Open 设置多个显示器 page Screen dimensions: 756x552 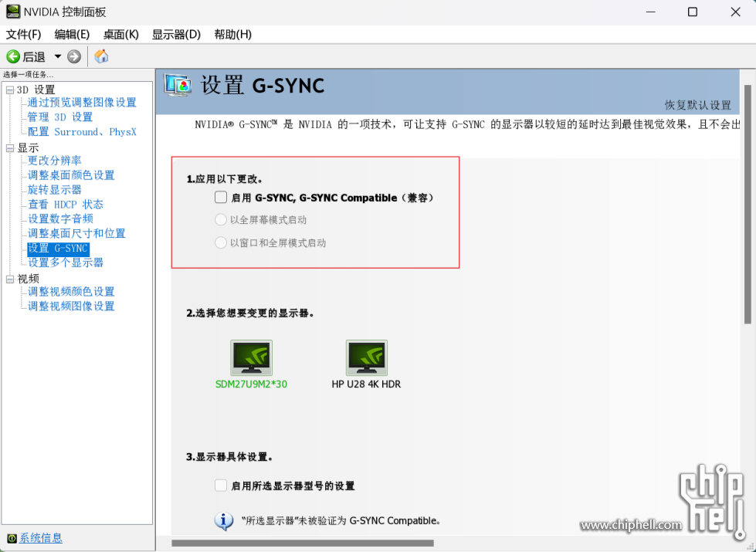tap(66, 262)
